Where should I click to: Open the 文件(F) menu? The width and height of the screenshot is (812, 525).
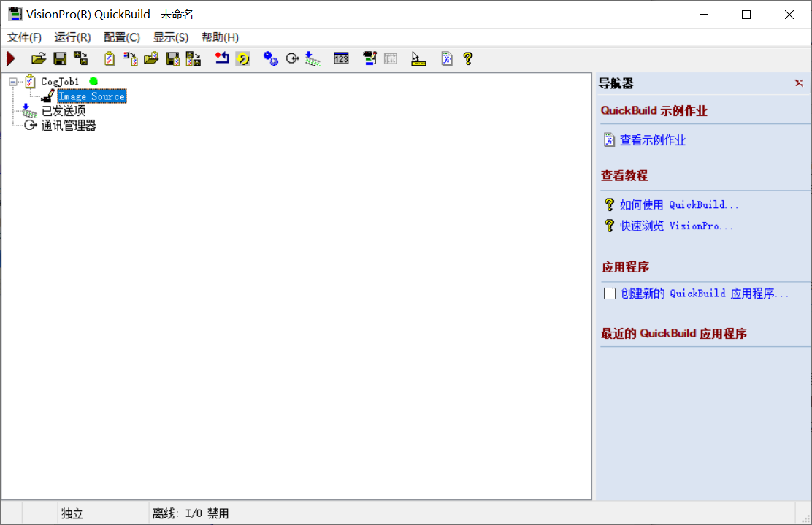pyautogui.click(x=24, y=37)
